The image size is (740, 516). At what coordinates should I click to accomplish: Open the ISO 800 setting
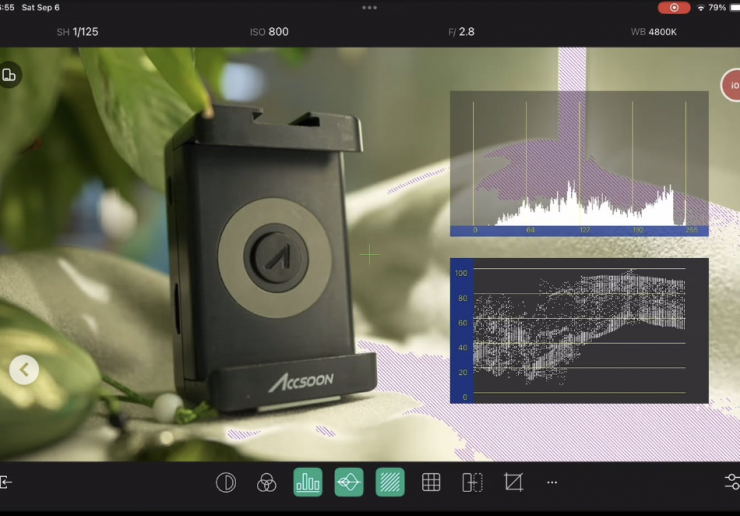coord(269,32)
